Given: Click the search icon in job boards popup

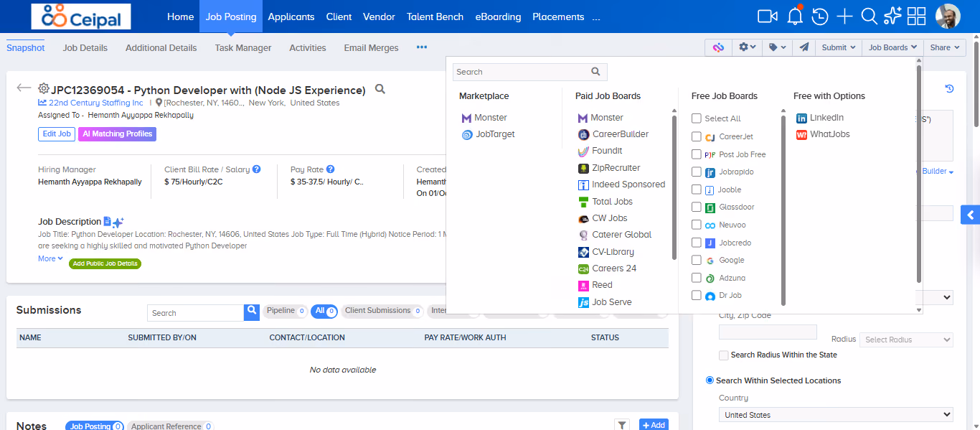Looking at the screenshot, I should tap(595, 72).
